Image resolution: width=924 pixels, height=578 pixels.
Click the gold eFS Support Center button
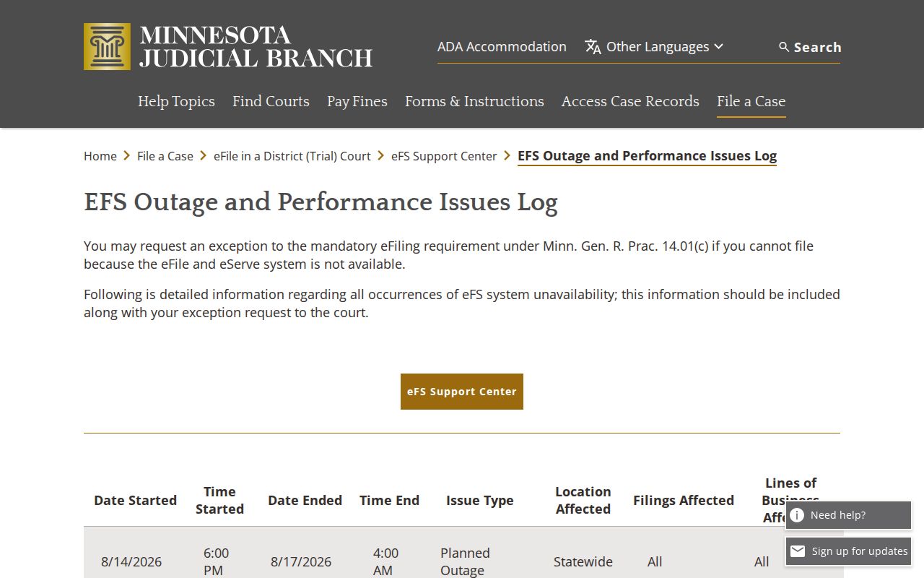(462, 392)
